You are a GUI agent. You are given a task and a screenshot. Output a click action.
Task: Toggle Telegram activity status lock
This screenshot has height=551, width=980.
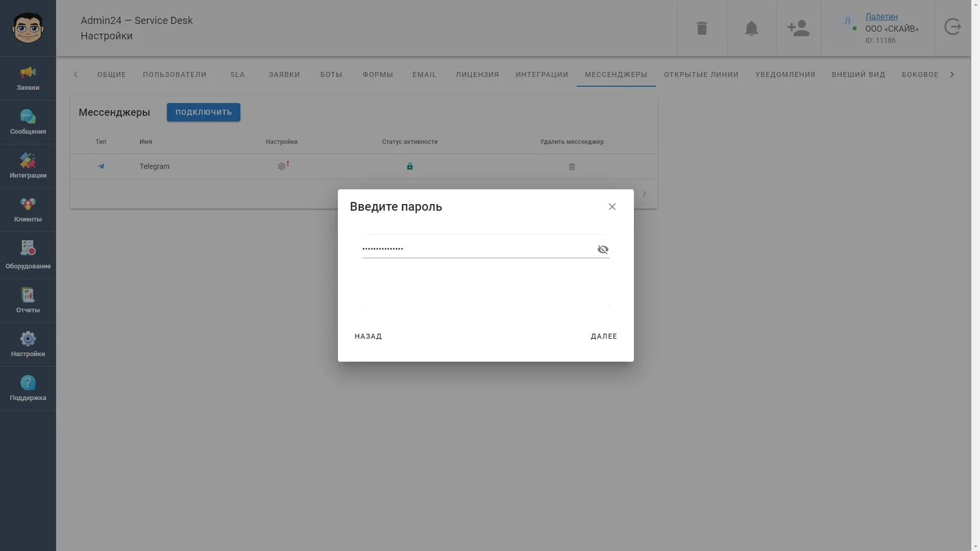(409, 166)
